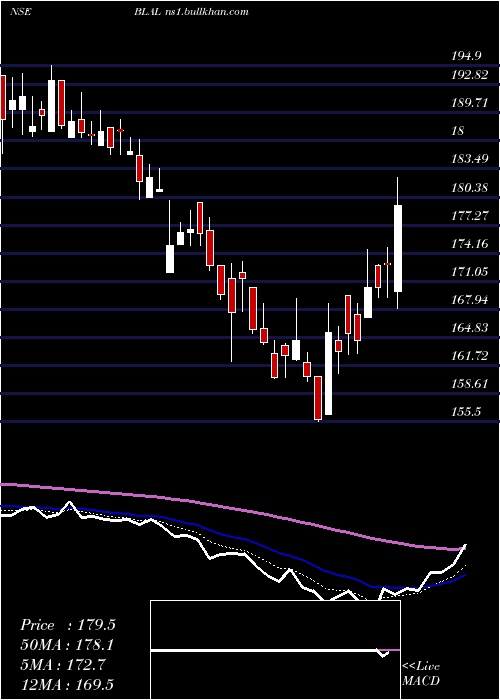
Task: Click the BLAL ns1.bullkhan.com title text
Action: pyautogui.click(x=191, y=12)
